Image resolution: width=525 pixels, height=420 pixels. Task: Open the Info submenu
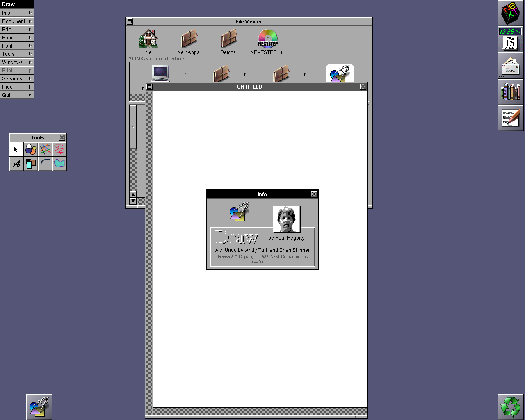(x=17, y=13)
